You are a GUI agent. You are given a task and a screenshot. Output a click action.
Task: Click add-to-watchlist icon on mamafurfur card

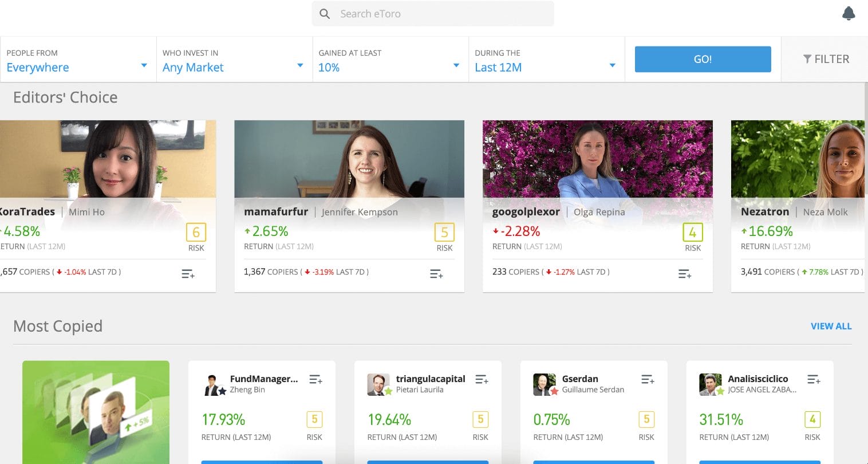click(436, 274)
